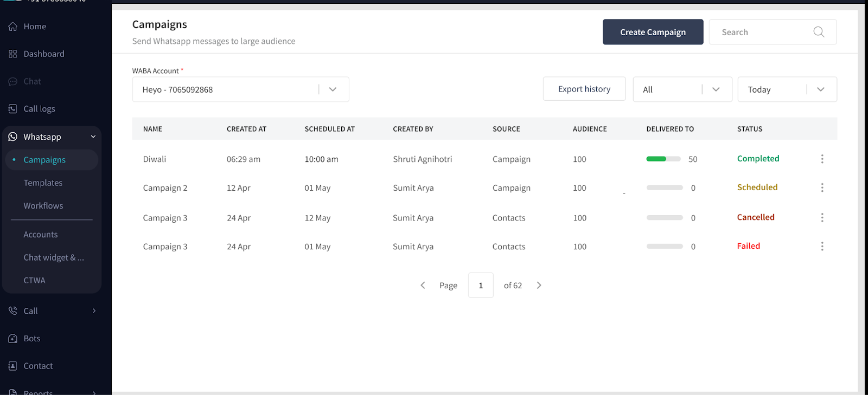Open the three-dot menu for Diwali campaign
Viewport: 868px width, 395px height.
822,159
